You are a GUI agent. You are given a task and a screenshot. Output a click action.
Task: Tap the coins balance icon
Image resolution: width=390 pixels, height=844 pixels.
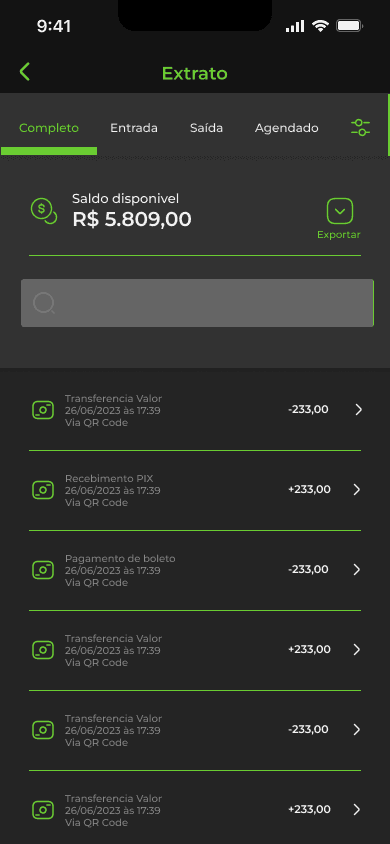coord(44,211)
